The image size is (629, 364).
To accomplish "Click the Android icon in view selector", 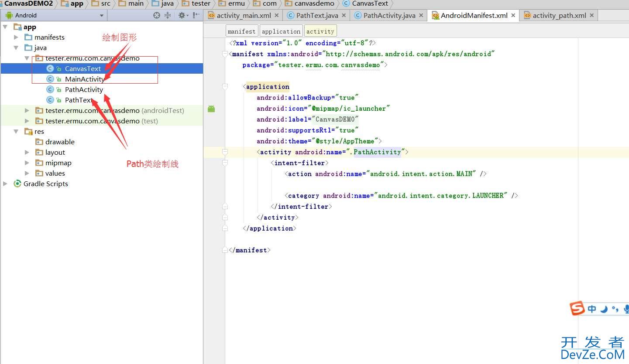I will (x=9, y=15).
